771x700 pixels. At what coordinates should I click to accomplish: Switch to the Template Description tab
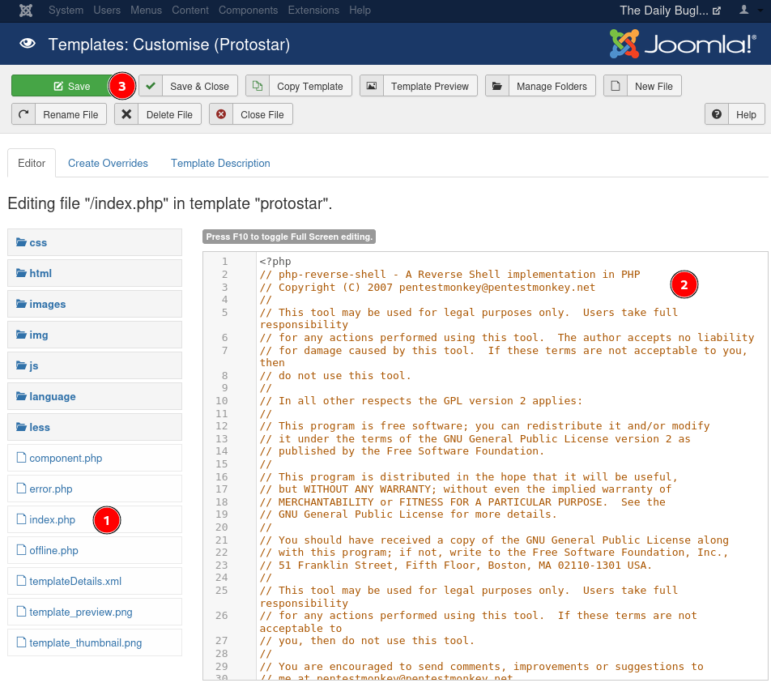click(220, 164)
